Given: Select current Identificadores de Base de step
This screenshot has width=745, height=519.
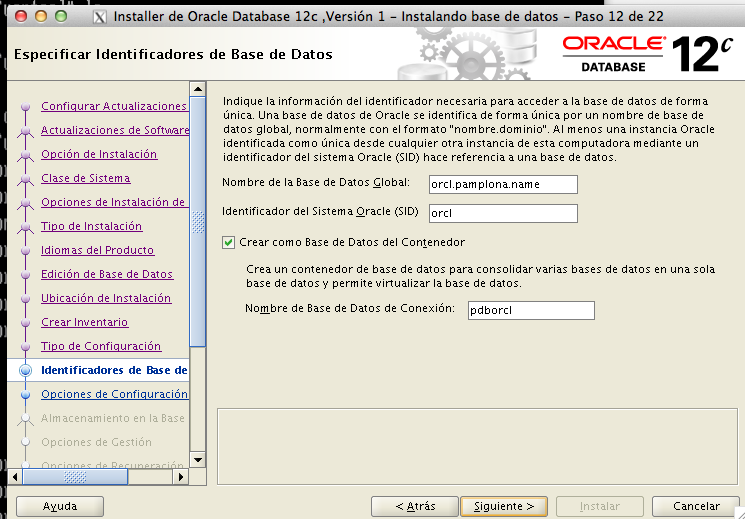Looking at the screenshot, I should [115, 370].
